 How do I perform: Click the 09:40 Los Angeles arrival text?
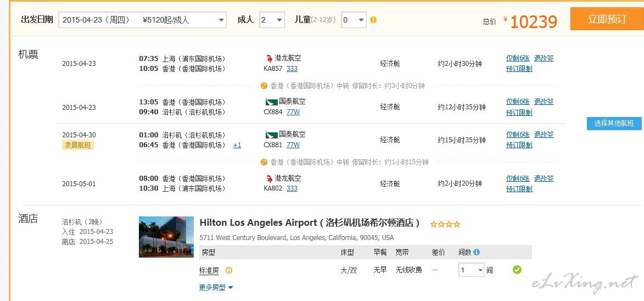tap(182, 112)
